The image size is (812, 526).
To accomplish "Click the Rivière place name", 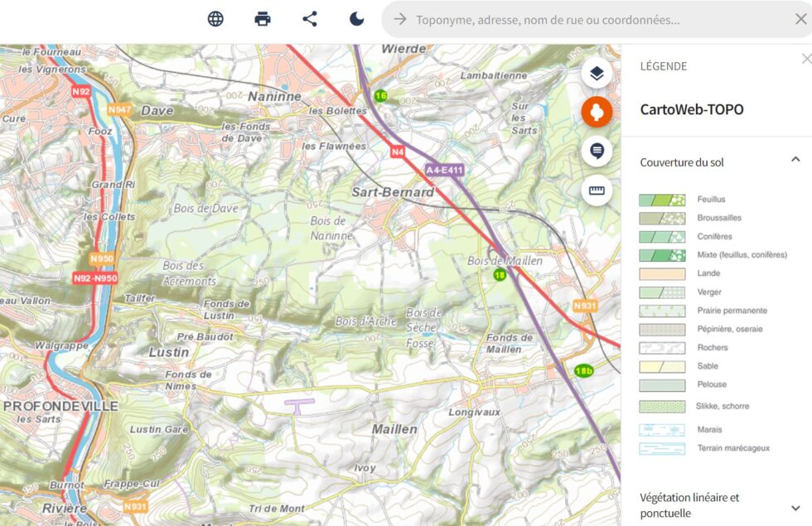I will (x=65, y=509).
